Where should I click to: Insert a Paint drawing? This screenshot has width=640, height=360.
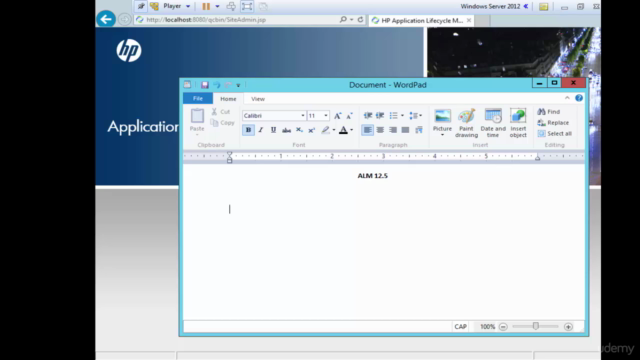pos(467,122)
